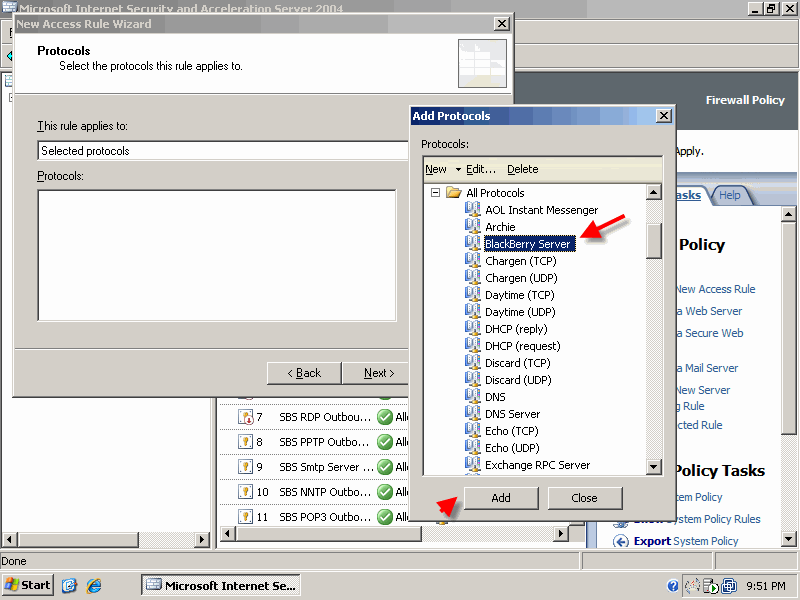Click the Daytime (UDP) protocol icon
800x600 pixels.
(472, 311)
